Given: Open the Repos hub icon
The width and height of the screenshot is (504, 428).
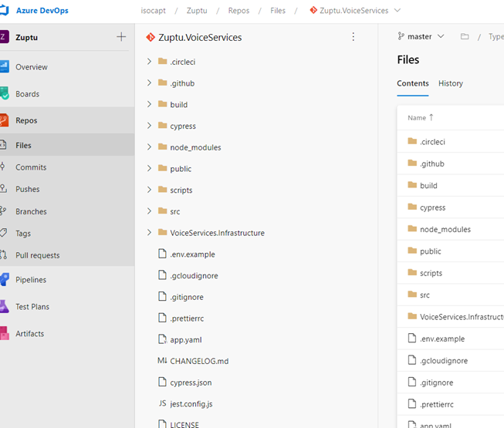Looking at the screenshot, I should tap(4, 120).
